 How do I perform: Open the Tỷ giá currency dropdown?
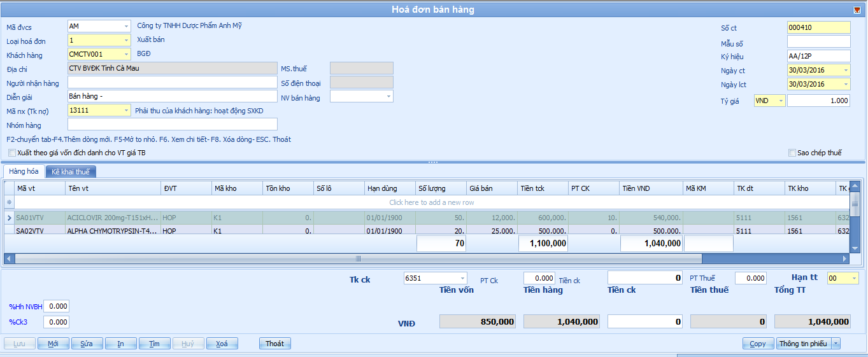pyautogui.click(x=781, y=101)
